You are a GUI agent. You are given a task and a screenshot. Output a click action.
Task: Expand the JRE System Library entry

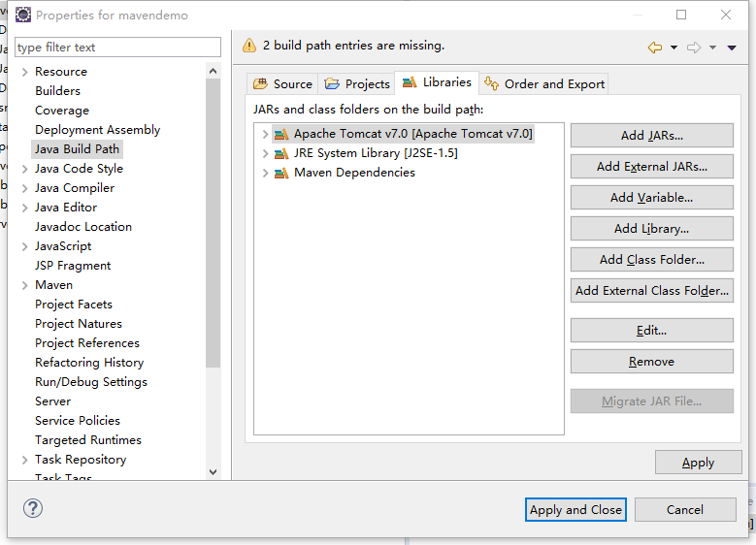point(265,154)
